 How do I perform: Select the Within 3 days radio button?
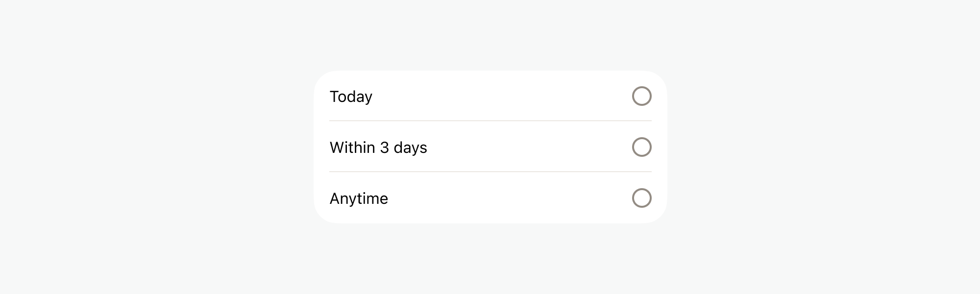(641, 147)
